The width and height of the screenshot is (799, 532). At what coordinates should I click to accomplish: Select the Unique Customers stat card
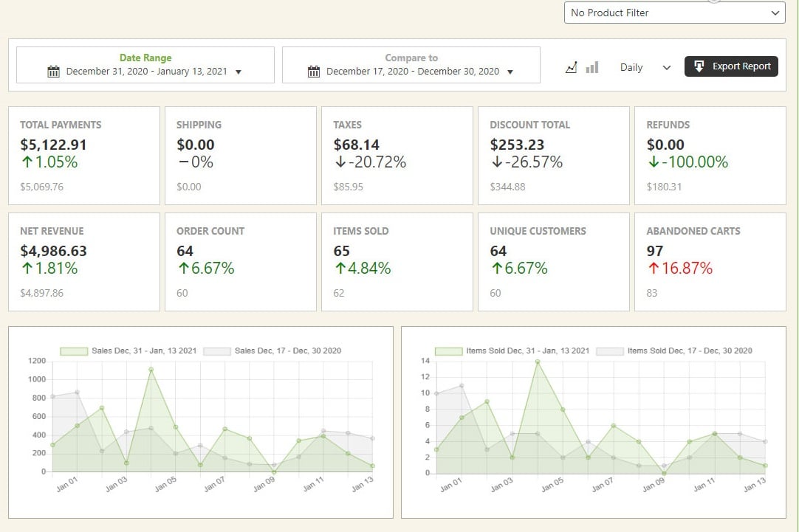coord(553,262)
